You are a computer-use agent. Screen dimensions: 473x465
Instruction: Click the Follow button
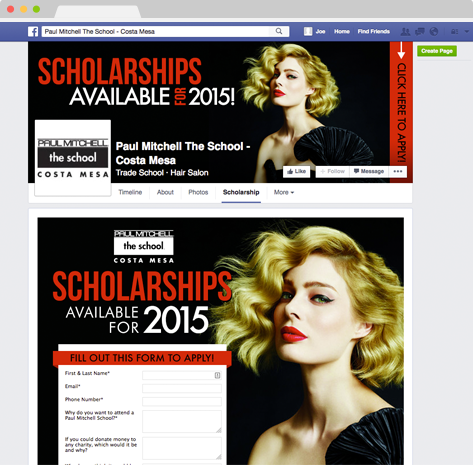click(x=332, y=171)
